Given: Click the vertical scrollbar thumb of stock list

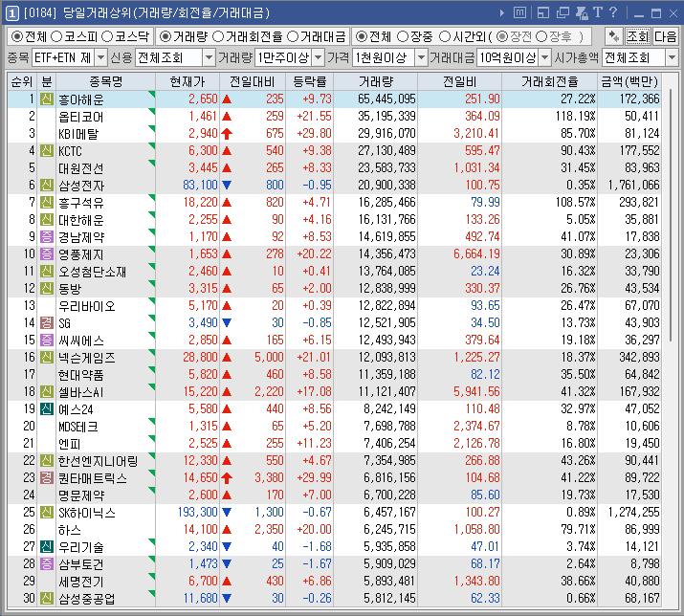Looking at the screenshot, I should [x=671, y=216].
